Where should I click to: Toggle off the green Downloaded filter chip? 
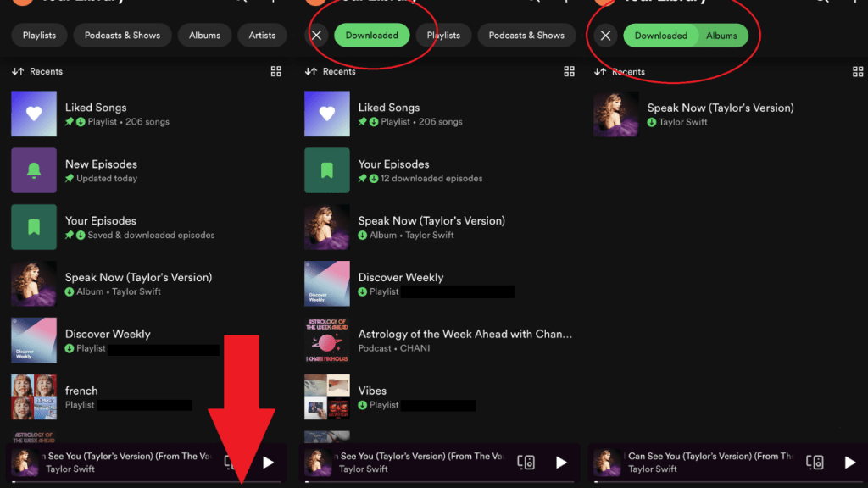pos(371,36)
